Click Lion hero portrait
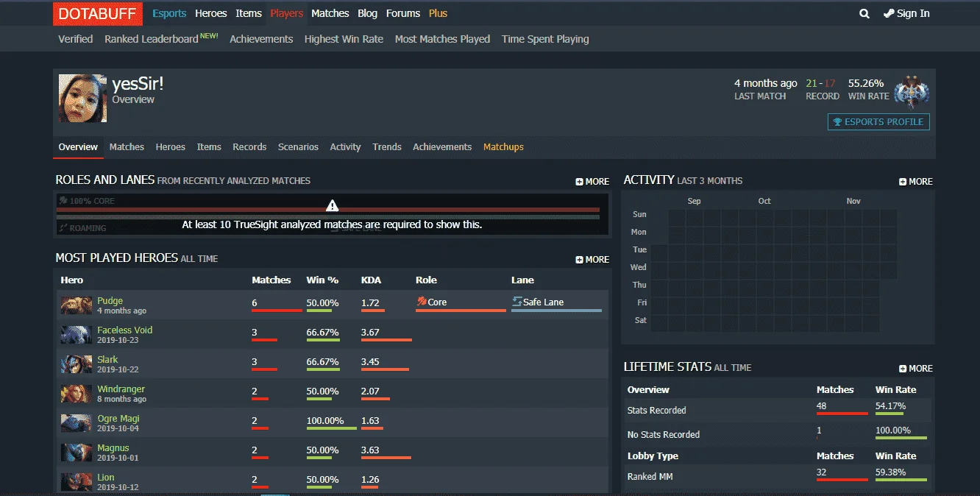 pos(77,482)
